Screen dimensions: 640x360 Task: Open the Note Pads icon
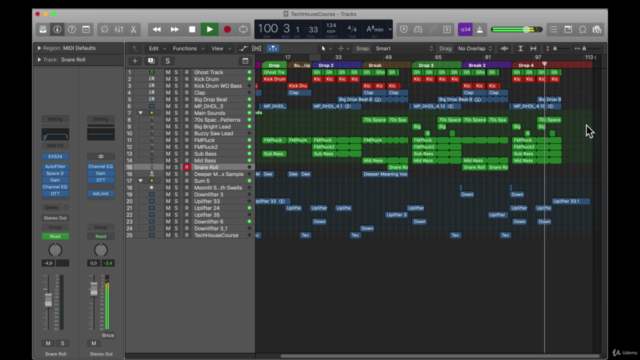point(568,29)
